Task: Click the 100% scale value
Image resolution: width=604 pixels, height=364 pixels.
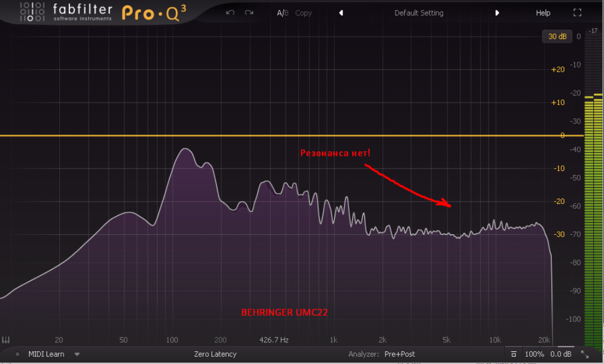Action: click(x=535, y=354)
